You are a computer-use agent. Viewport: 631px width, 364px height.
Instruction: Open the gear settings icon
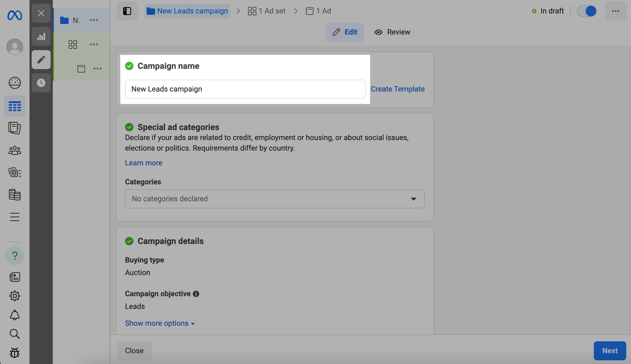(15, 296)
